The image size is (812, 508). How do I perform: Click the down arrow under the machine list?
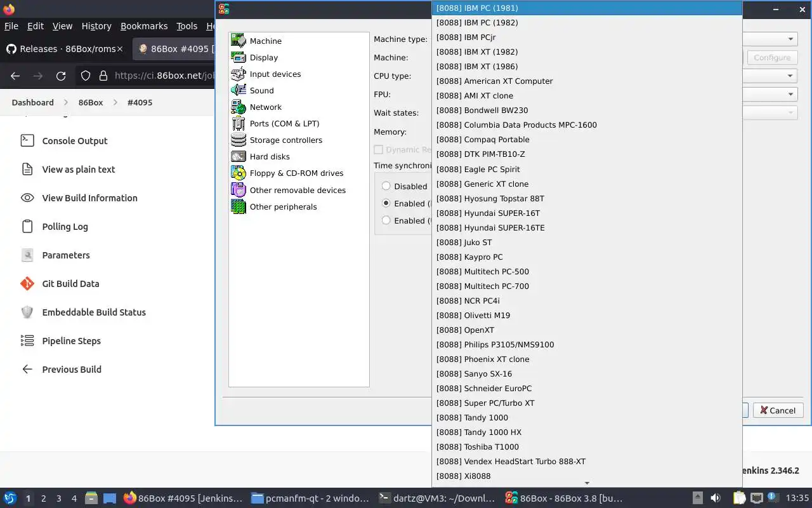[x=587, y=483]
